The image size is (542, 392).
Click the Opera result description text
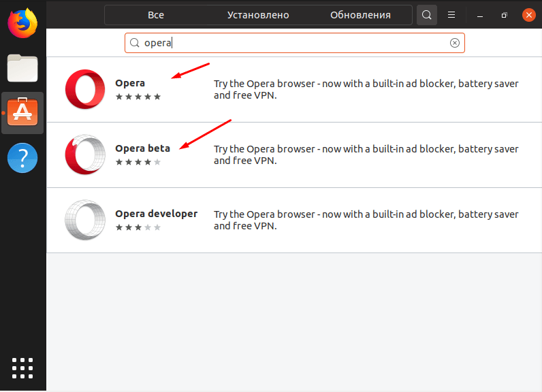click(366, 89)
